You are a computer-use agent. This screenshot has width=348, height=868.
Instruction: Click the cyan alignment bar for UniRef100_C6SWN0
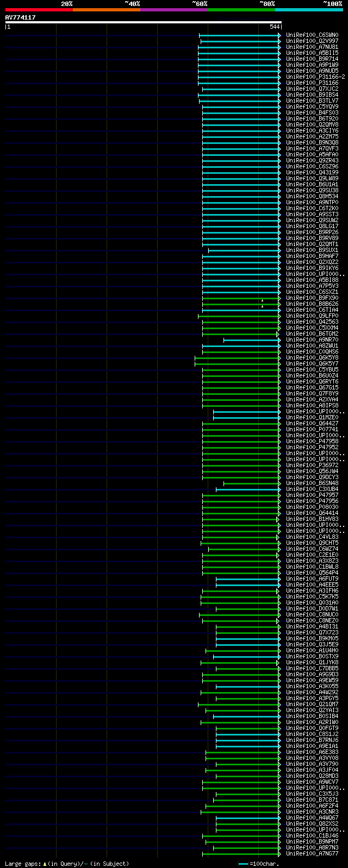tap(240, 35)
